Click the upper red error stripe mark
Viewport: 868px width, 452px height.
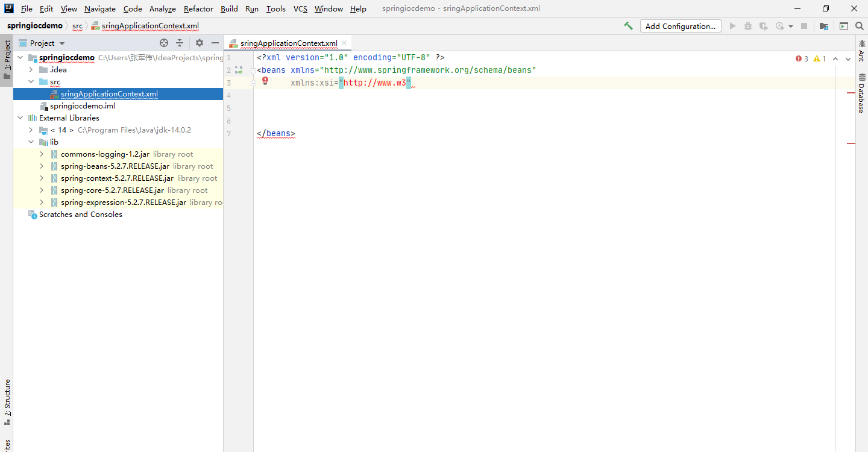(x=851, y=93)
